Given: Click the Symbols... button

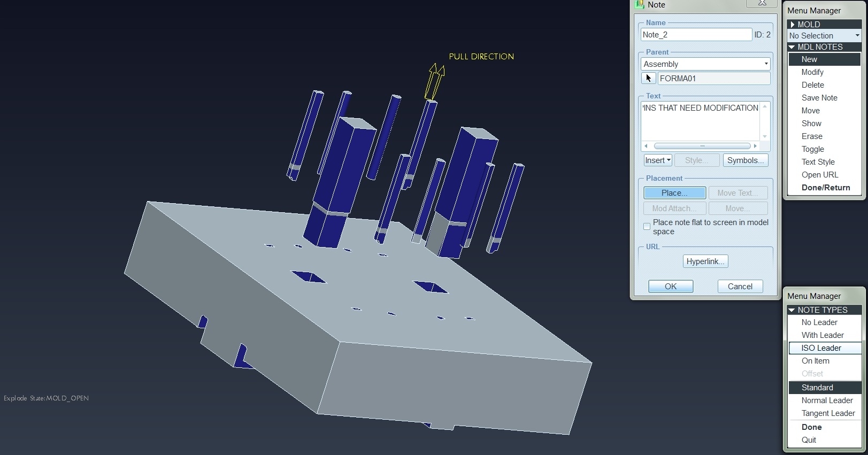Looking at the screenshot, I should (x=746, y=160).
